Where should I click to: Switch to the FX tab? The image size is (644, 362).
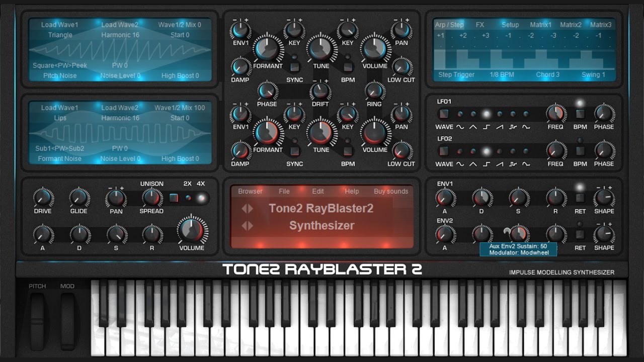click(480, 25)
